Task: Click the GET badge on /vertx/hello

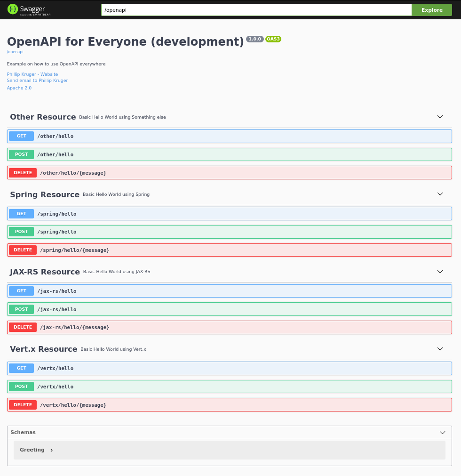Action: click(21, 368)
